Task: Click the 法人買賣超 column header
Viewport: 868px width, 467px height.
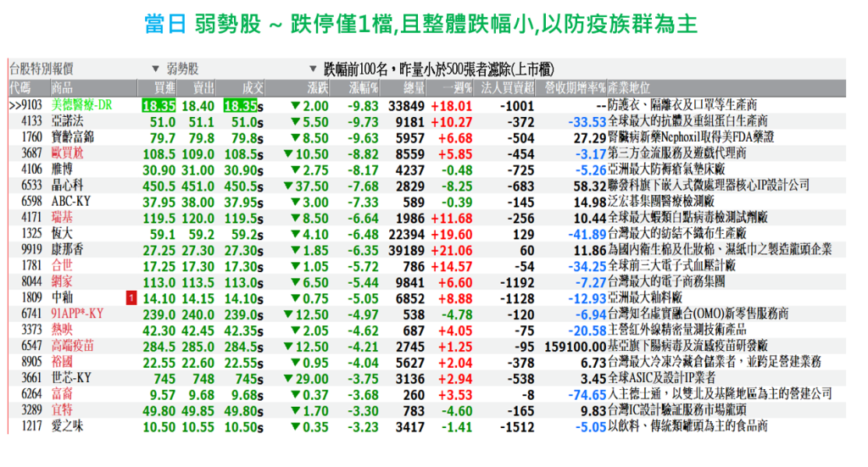Action: point(507,87)
